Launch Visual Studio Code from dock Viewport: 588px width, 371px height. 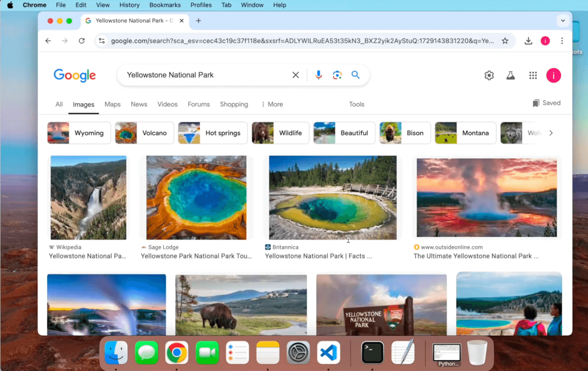[x=328, y=353]
